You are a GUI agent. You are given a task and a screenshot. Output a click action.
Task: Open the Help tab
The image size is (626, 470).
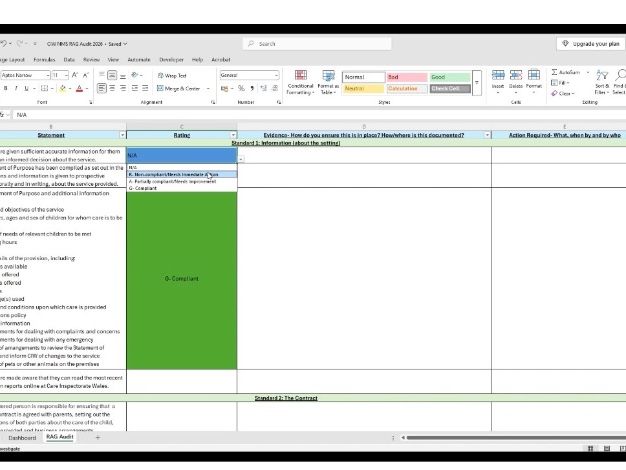click(x=197, y=60)
